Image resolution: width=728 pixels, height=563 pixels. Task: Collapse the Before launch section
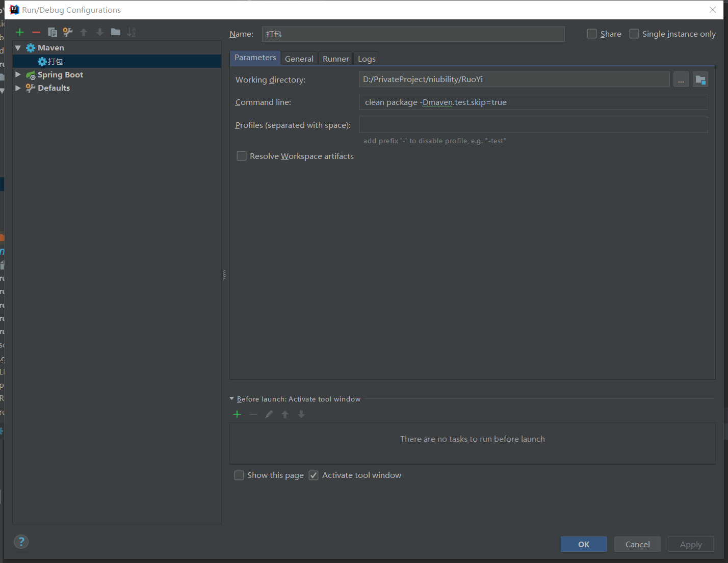coord(232,399)
